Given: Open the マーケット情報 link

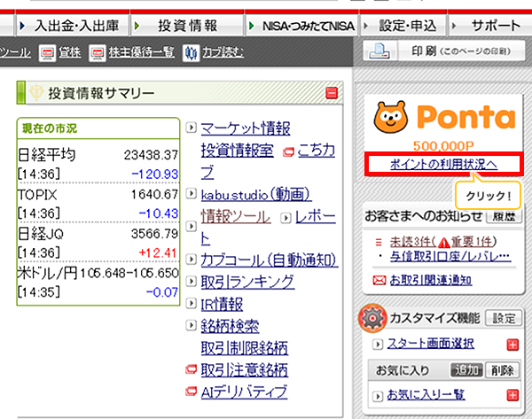Looking at the screenshot, I should (246, 128).
